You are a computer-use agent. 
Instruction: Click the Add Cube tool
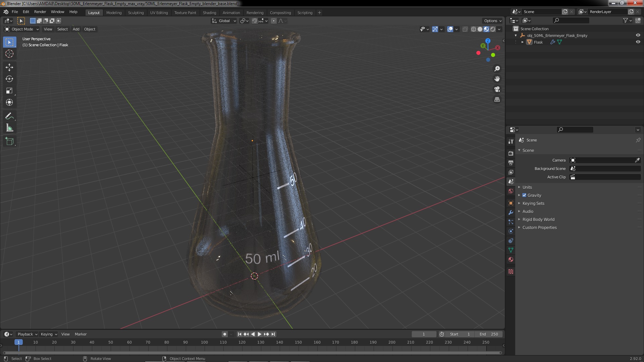tap(9, 141)
